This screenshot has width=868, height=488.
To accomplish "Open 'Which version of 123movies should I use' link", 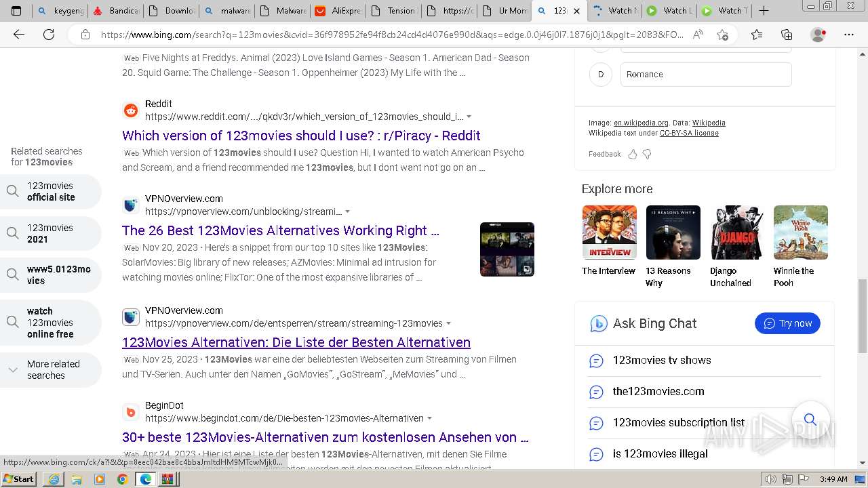I will (x=301, y=136).
